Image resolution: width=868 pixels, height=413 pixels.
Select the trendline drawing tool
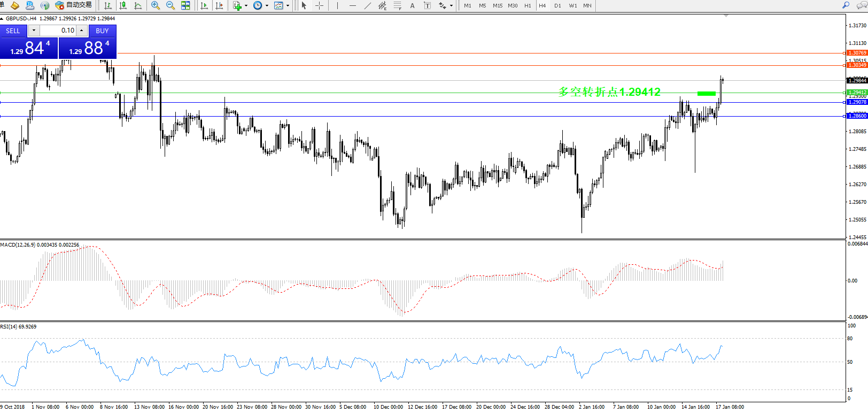pyautogui.click(x=368, y=5)
